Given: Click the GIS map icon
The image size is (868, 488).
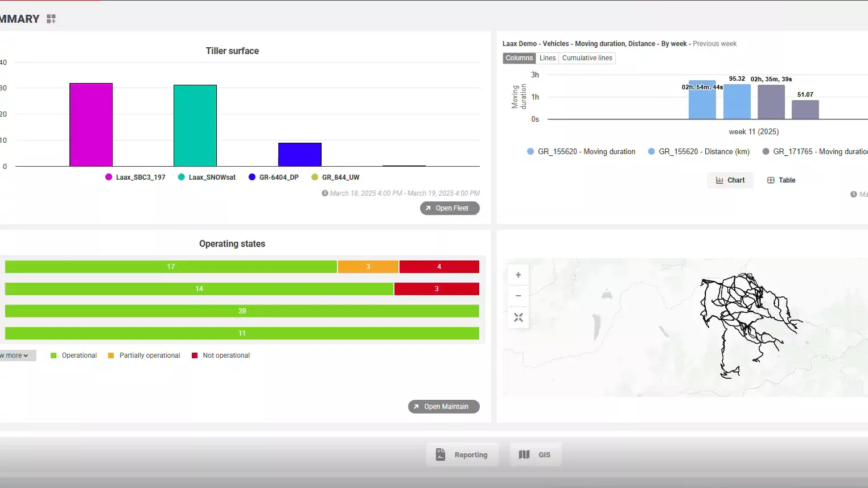Looking at the screenshot, I should click(524, 454).
